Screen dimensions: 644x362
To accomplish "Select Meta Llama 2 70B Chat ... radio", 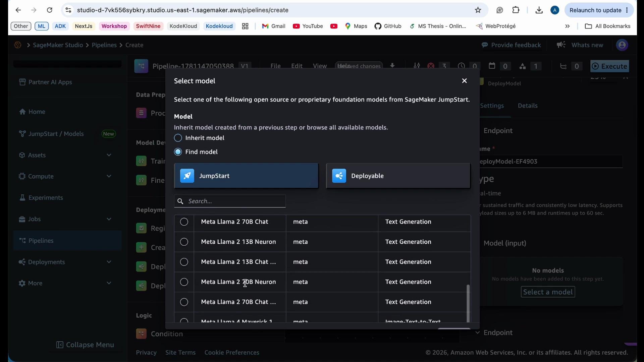I will [x=184, y=302].
